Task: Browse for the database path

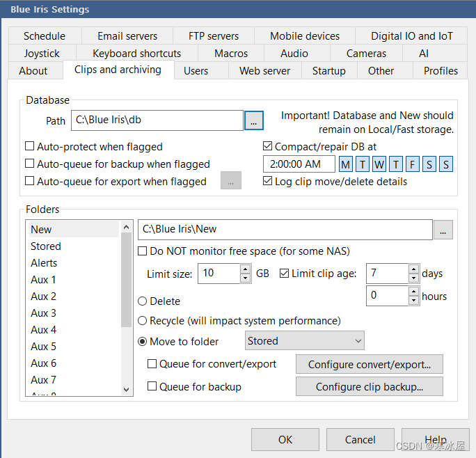Action: 254,120
